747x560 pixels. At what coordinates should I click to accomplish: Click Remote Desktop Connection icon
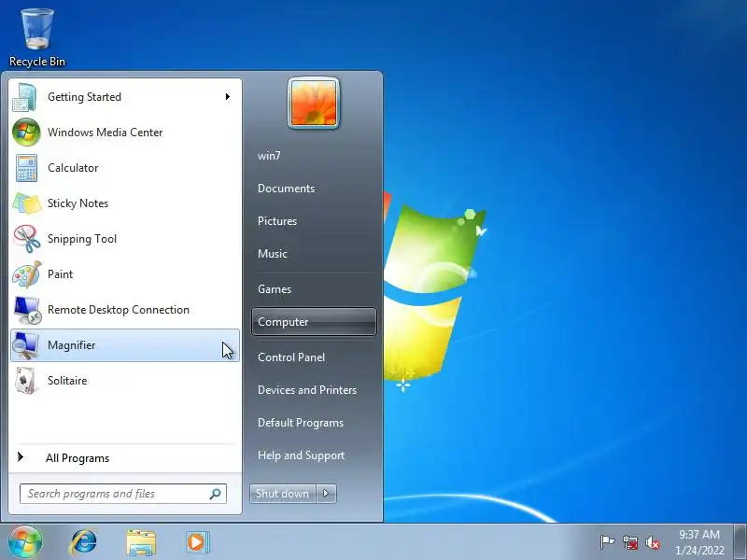pos(27,310)
